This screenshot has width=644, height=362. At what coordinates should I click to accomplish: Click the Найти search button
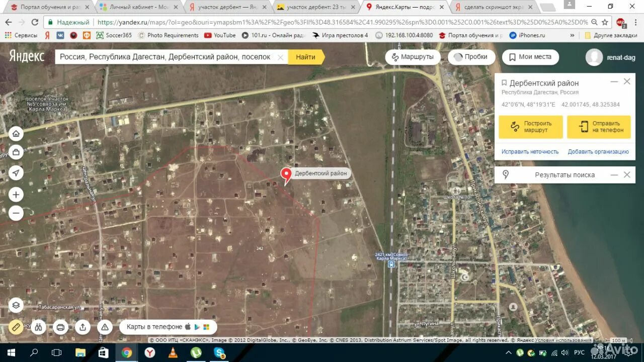click(305, 57)
